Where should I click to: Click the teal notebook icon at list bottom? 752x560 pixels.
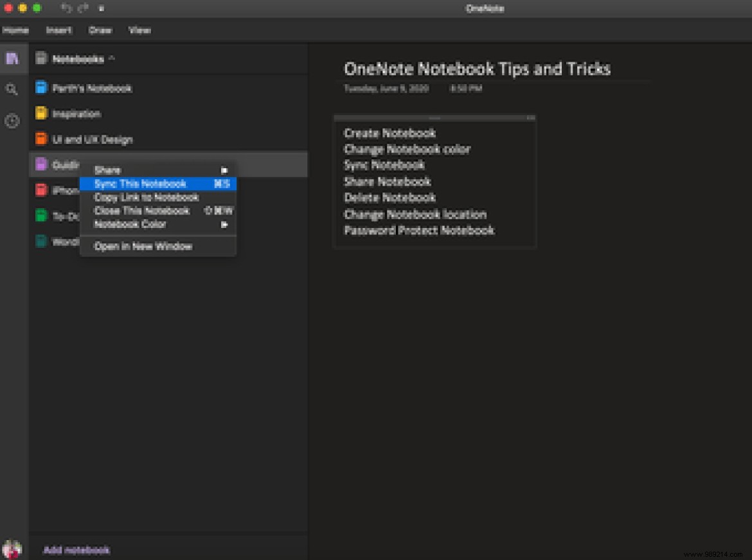[x=40, y=241]
